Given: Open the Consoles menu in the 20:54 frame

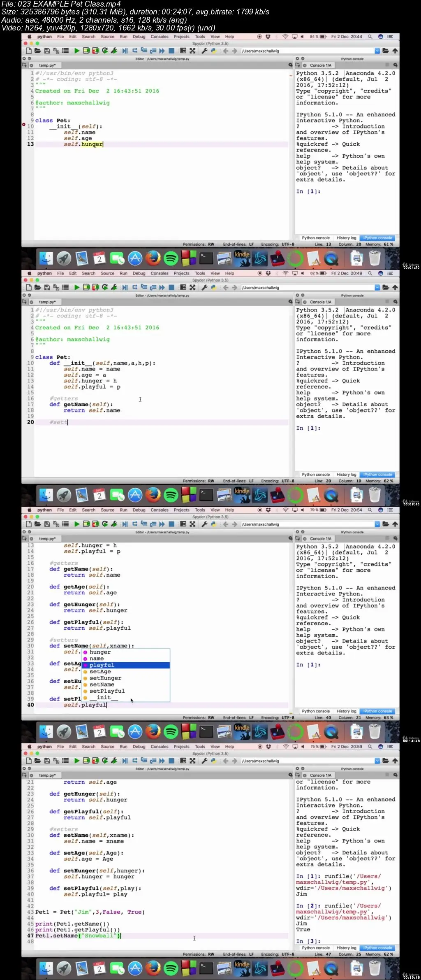Looking at the screenshot, I should 160,510.
